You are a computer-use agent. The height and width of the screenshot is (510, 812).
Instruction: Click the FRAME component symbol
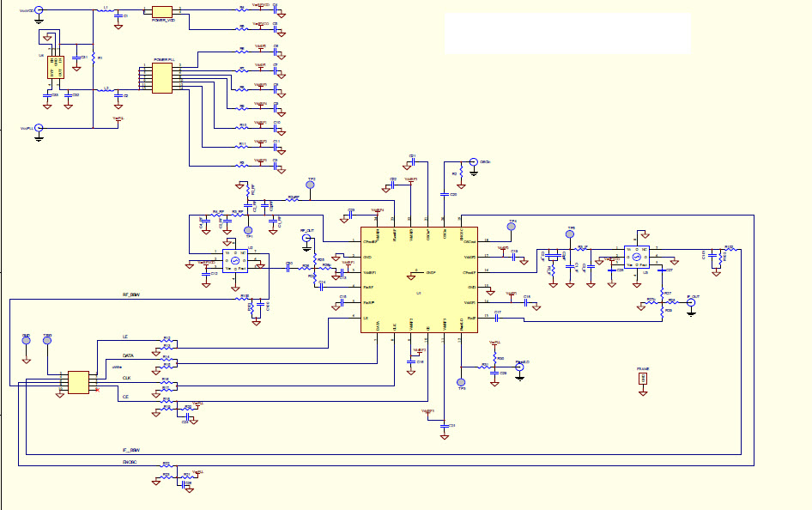[642, 378]
